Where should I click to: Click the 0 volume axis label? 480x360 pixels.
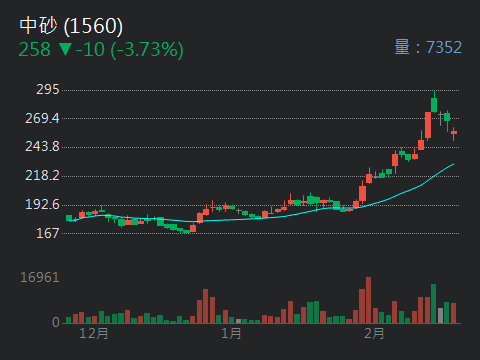click(56, 322)
